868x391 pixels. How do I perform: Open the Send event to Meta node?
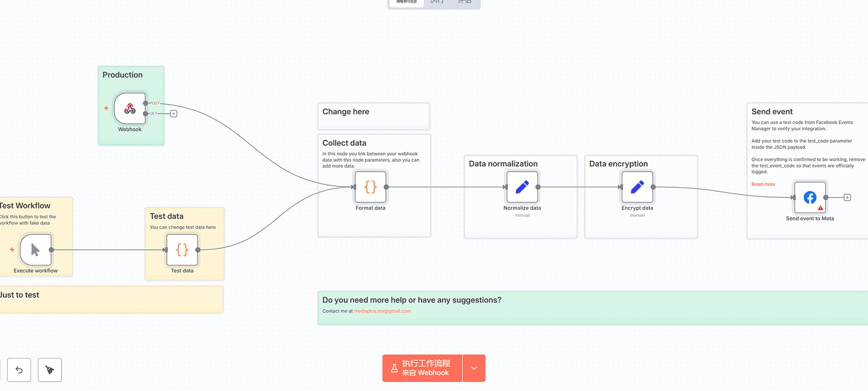pyautogui.click(x=810, y=197)
